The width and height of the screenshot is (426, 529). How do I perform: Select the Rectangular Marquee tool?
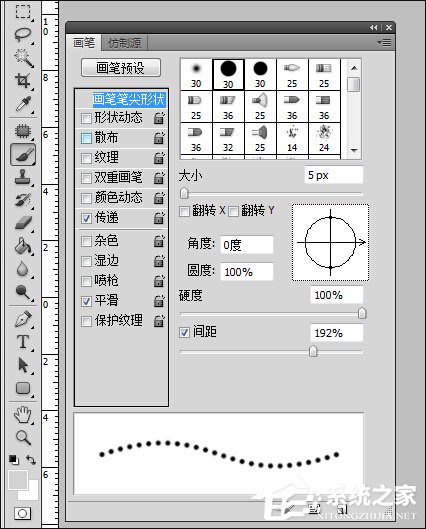tap(23, 11)
